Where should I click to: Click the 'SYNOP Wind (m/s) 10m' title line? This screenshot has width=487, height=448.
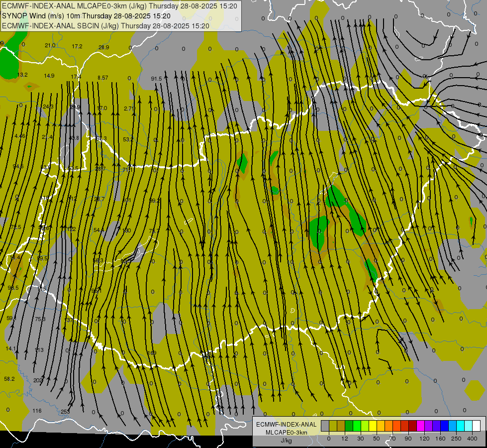[x=41, y=16]
